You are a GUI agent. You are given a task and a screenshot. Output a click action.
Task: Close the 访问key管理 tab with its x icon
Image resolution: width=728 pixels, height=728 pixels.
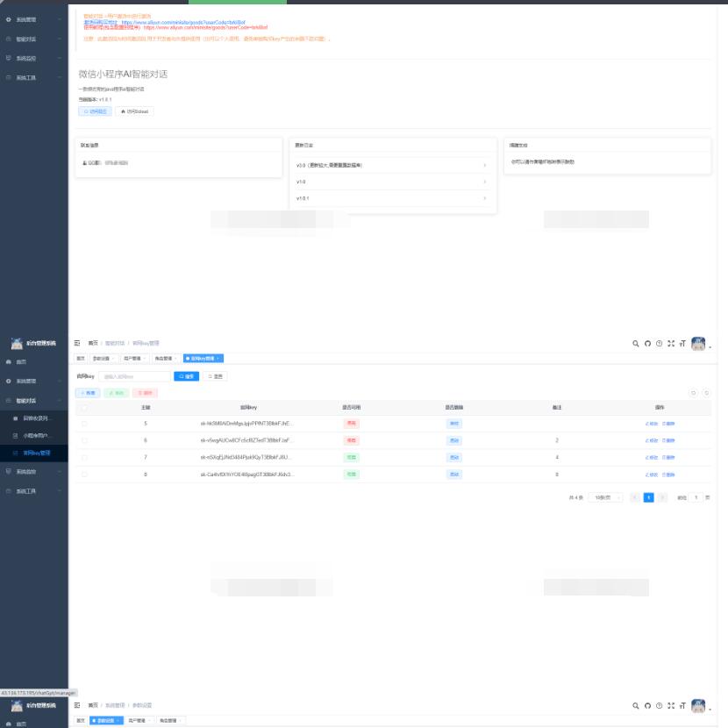tap(218, 359)
